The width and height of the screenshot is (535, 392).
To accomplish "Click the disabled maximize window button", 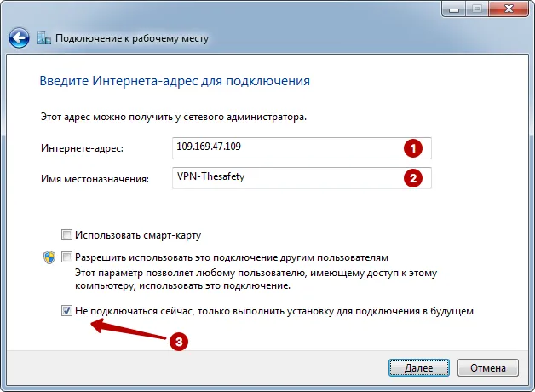I will click(x=477, y=9).
